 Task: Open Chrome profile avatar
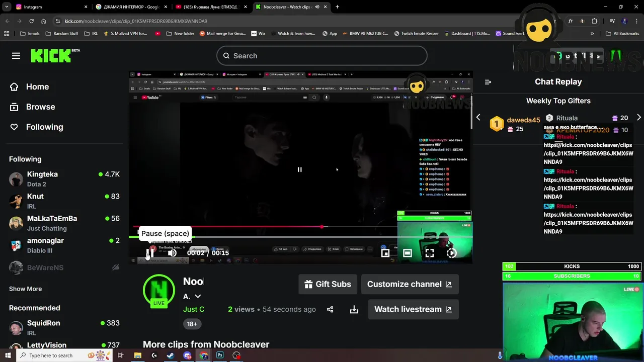[x=625, y=21]
